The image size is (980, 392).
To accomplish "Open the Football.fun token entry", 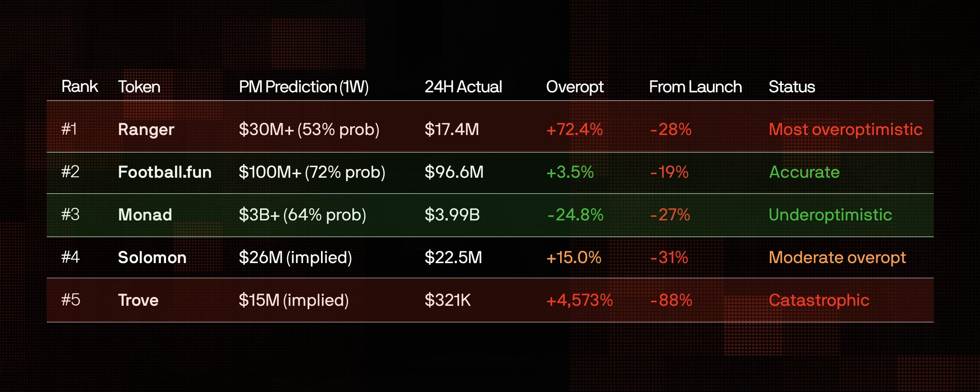I will (165, 172).
